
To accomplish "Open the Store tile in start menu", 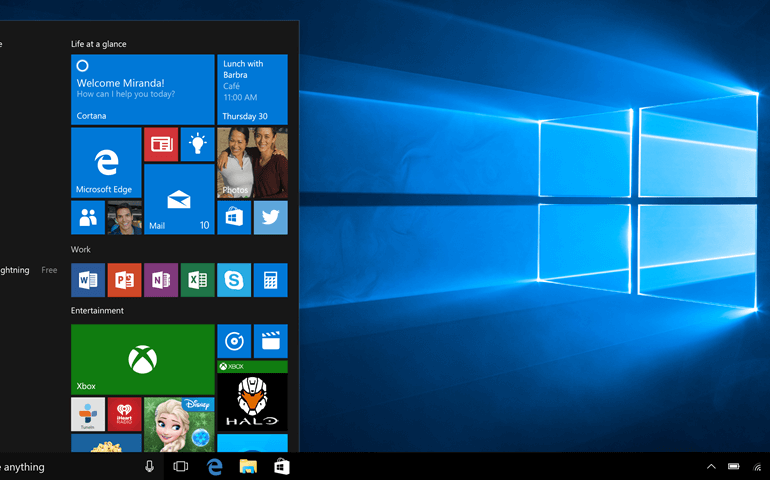I will click(234, 218).
